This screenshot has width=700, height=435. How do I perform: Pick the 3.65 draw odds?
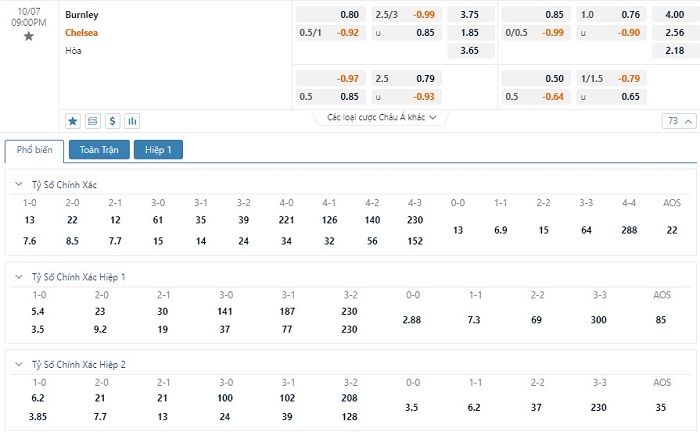470,50
